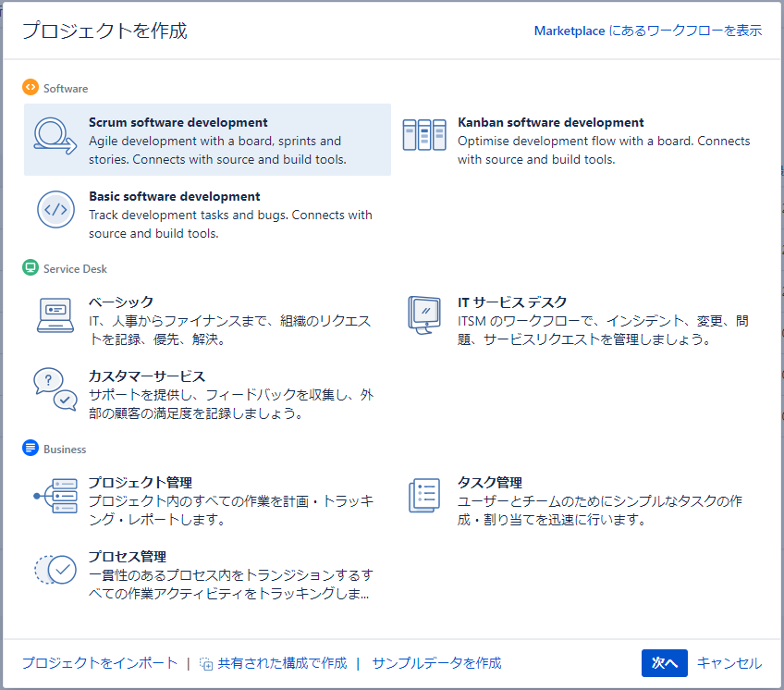
Task: Click the blue Business category icon
Action: click(x=30, y=448)
